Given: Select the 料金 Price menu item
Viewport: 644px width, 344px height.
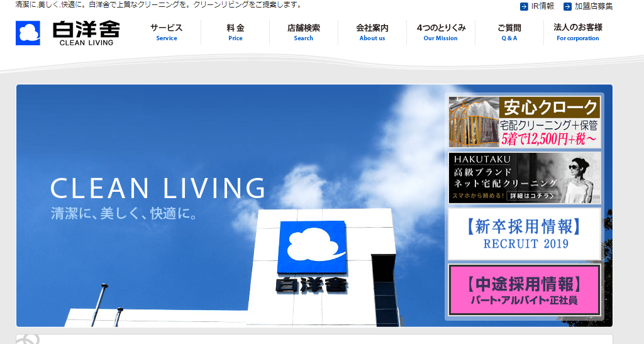Looking at the screenshot, I should coord(235,32).
